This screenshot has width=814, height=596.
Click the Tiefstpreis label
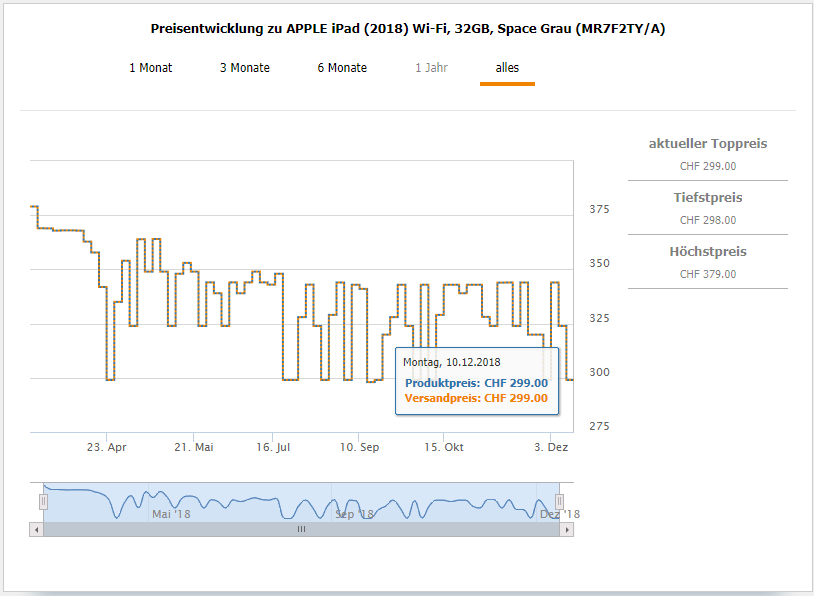point(708,198)
